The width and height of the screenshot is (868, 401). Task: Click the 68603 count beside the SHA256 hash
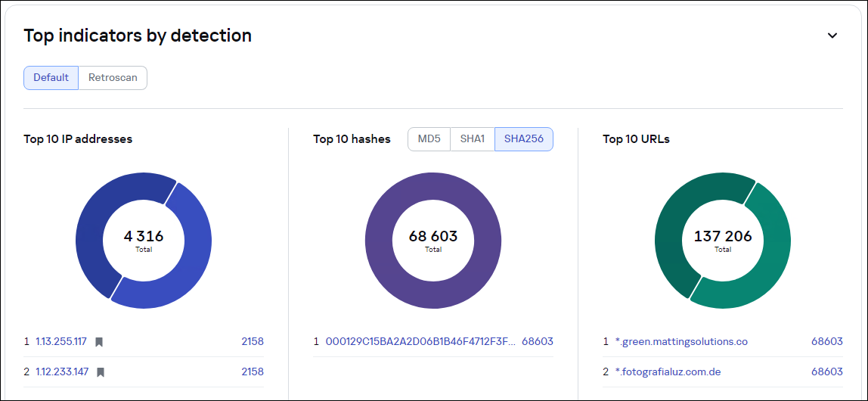[x=538, y=342]
